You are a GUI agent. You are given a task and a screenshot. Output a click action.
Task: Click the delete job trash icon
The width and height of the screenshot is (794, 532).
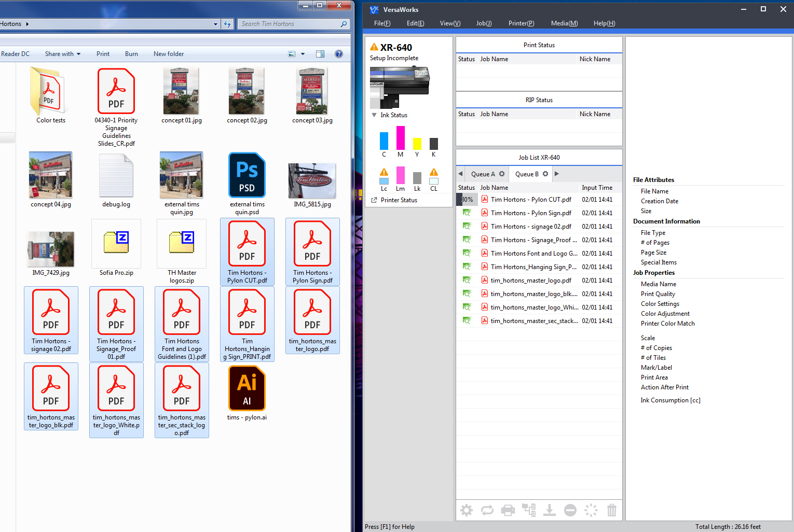tap(612, 510)
